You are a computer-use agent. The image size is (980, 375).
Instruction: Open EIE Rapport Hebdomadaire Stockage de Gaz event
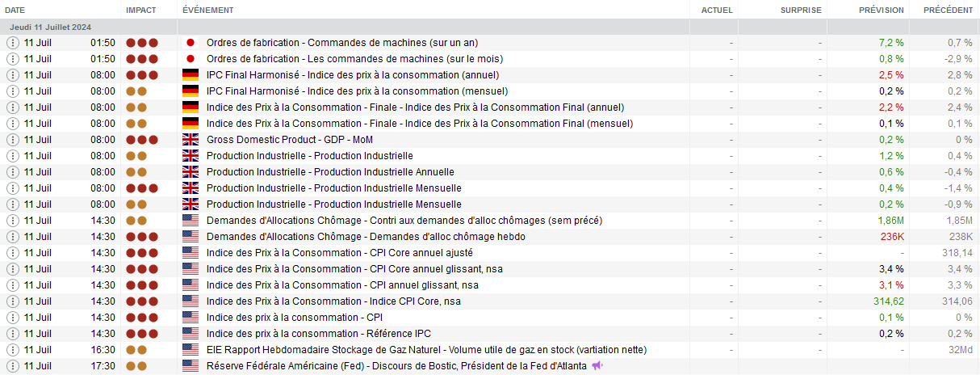(426, 350)
